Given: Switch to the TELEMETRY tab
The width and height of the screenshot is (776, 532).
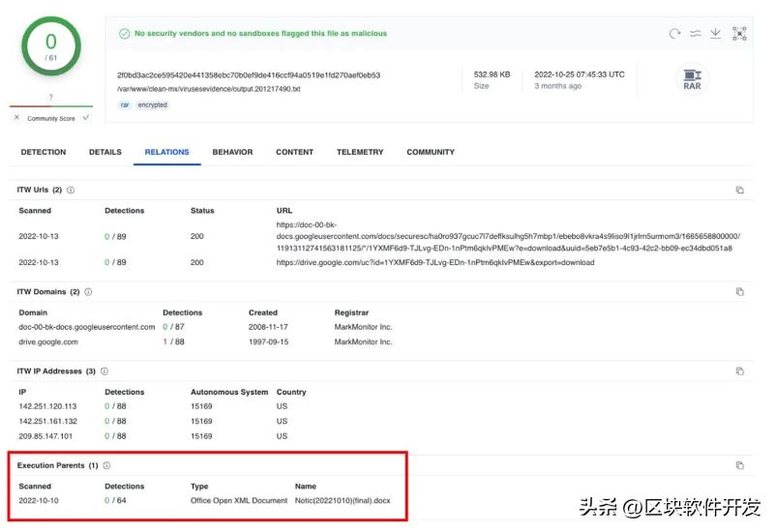Looking at the screenshot, I should coord(360,152).
